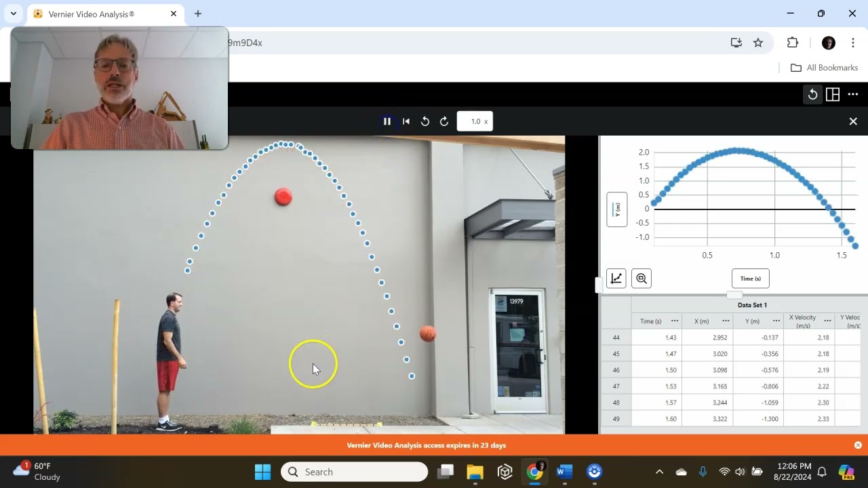
Task: Open the Time (s) column options menu
Action: click(675, 321)
